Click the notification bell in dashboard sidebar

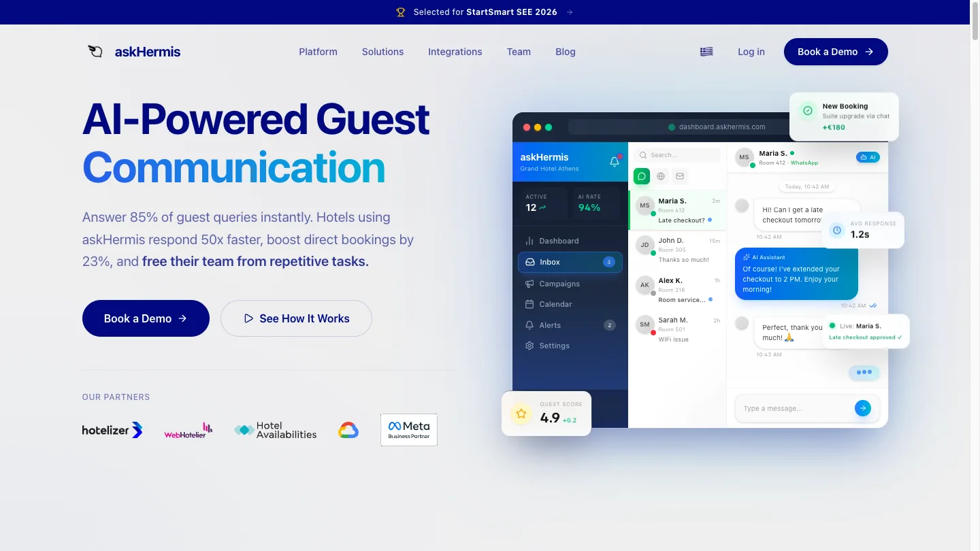coord(615,162)
